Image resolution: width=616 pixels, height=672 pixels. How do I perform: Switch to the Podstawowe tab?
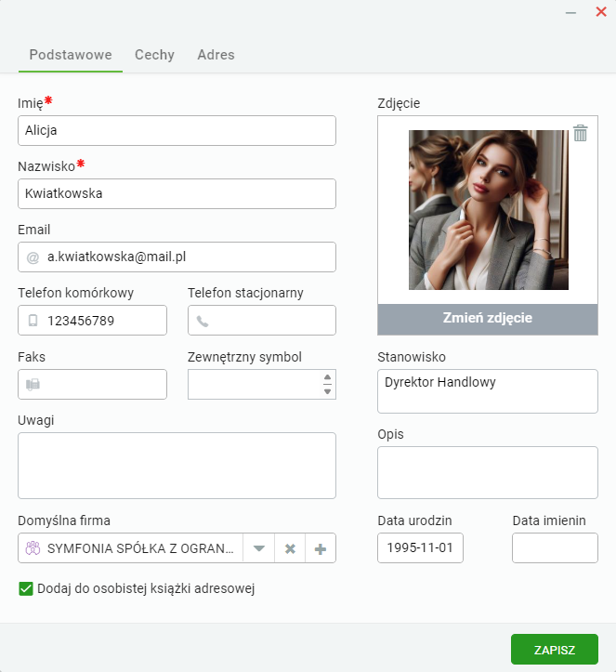point(71,55)
